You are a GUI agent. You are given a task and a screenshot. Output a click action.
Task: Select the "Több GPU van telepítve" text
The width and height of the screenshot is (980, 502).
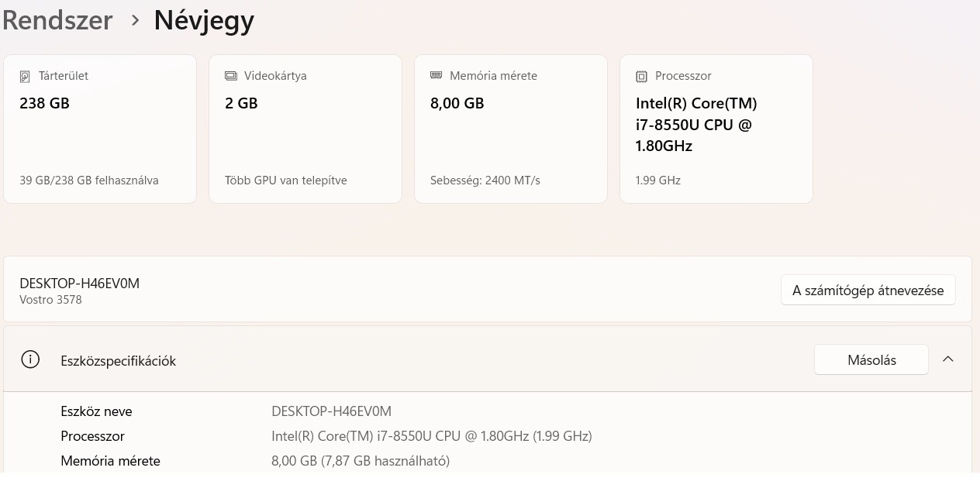click(285, 181)
